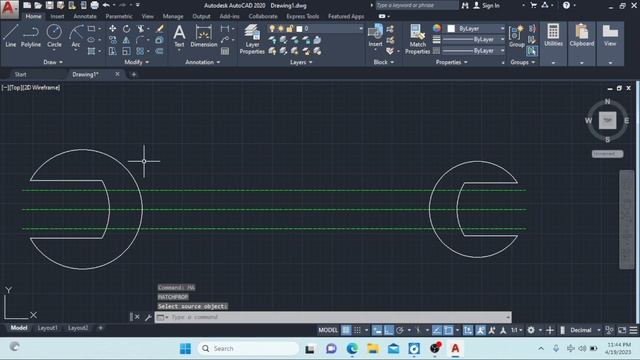640x360 pixels.
Task: Open the Start file tab
Action: pos(20,74)
